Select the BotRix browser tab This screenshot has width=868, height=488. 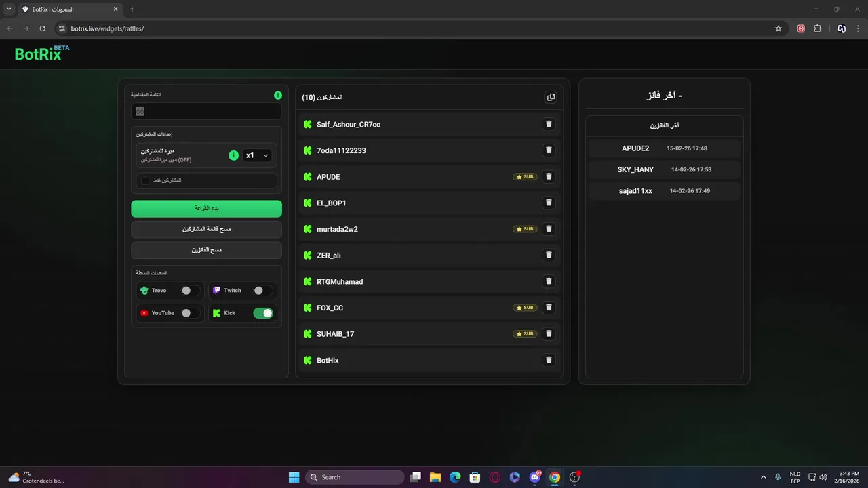coord(70,9)
